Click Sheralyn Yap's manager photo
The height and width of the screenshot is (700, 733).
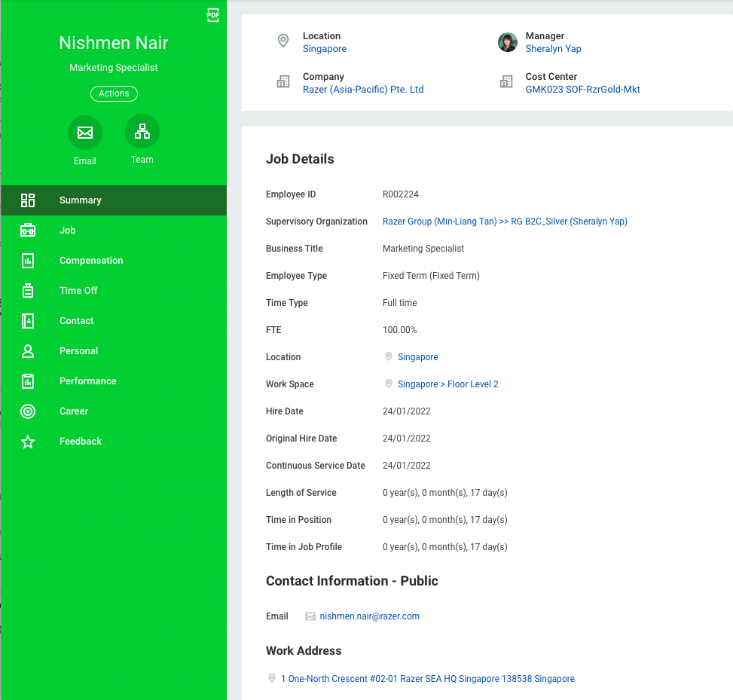508,42
